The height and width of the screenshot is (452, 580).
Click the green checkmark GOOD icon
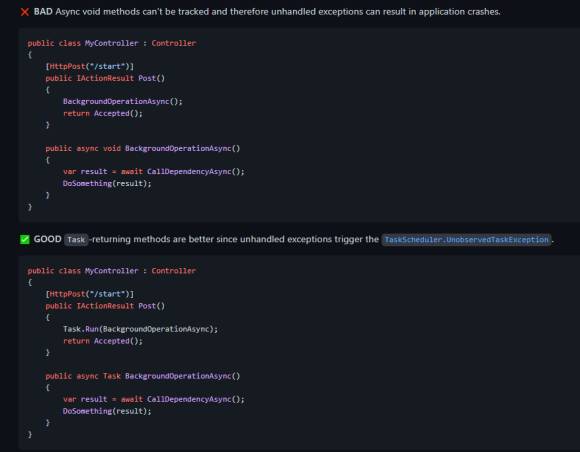(x=25, y=240)
